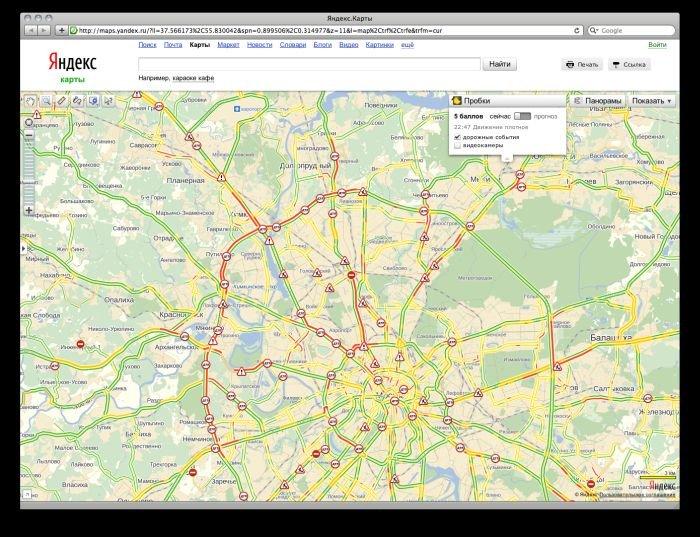Click the Safari add bookmark plus button
The width and height of the screenshot is (700, 537).
[x=62, y=31]
